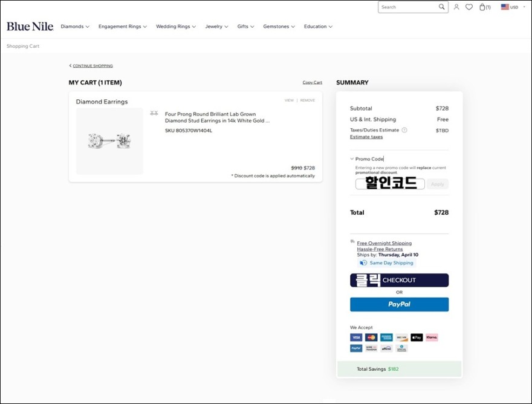The width and height of the screenshot is (532, 404).
Task: Click the search magnifier icon
Action: click(441, 7)
